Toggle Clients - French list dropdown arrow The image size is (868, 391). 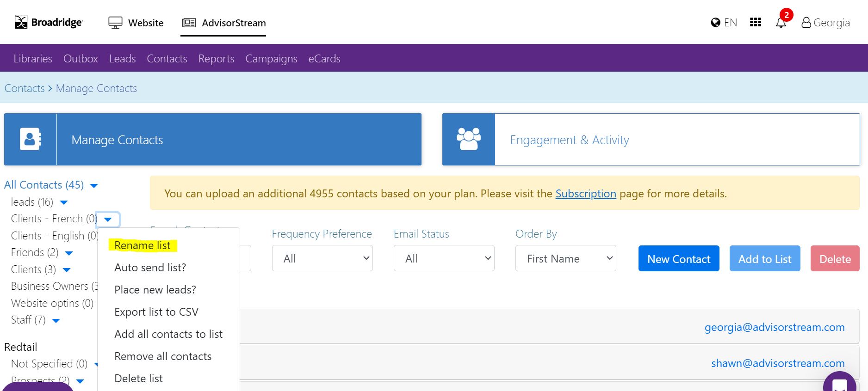point(108,220)
